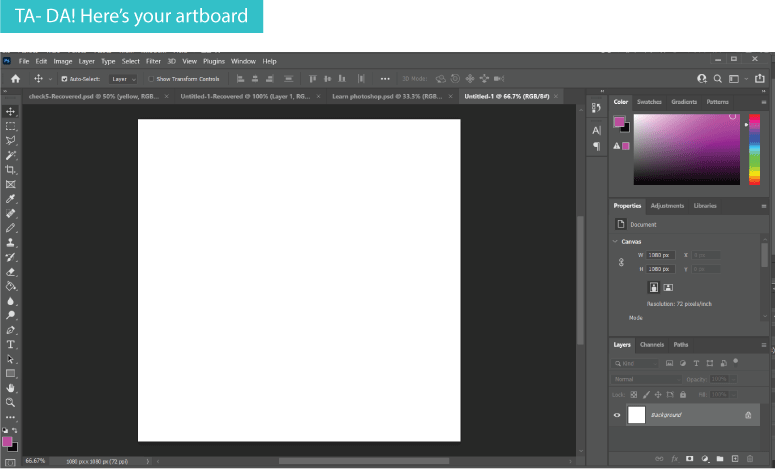The image size is (775, 469).
Task: Select the Eyedropper tool
Action: [x=11, y=199]
